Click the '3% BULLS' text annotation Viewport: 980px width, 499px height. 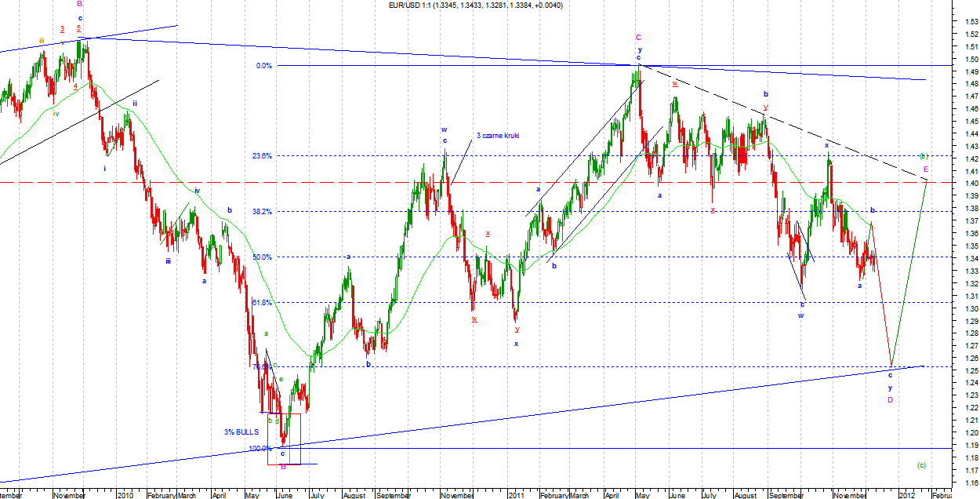coord(240,432)
